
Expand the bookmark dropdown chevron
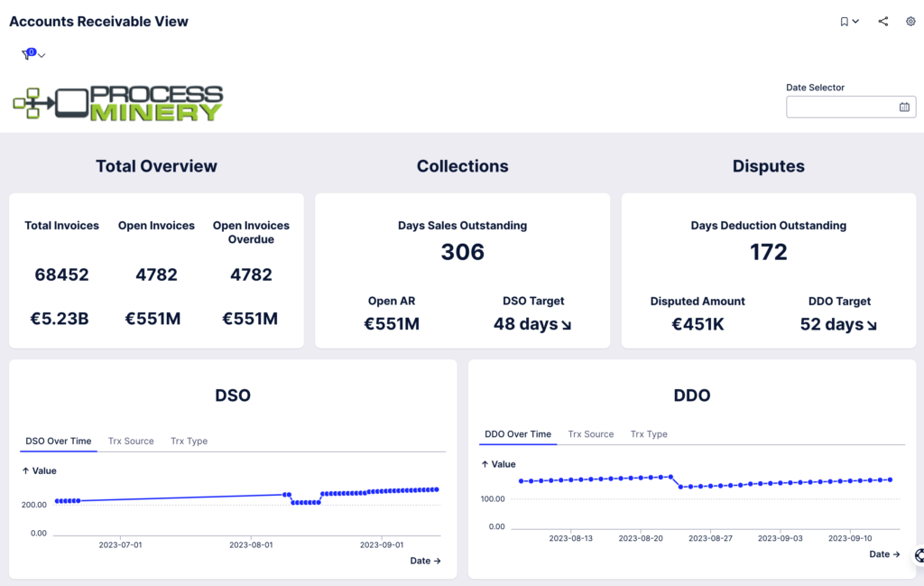[855, 22]
